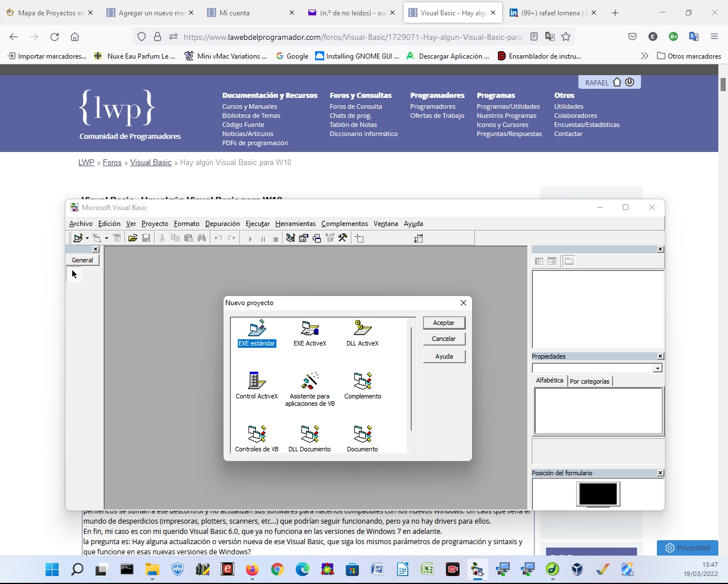Click the Add Form toolbar icon
The image size is (728, 584).
click(x=97, y=238)
